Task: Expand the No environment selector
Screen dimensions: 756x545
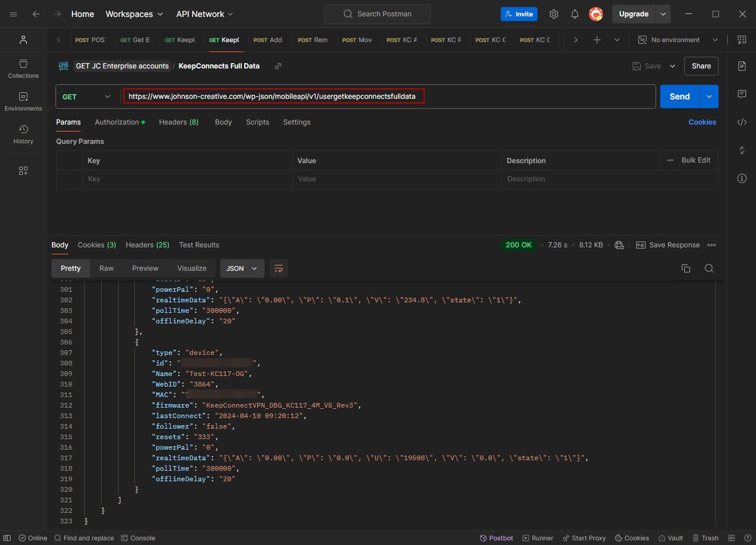Action: (678, 40)
